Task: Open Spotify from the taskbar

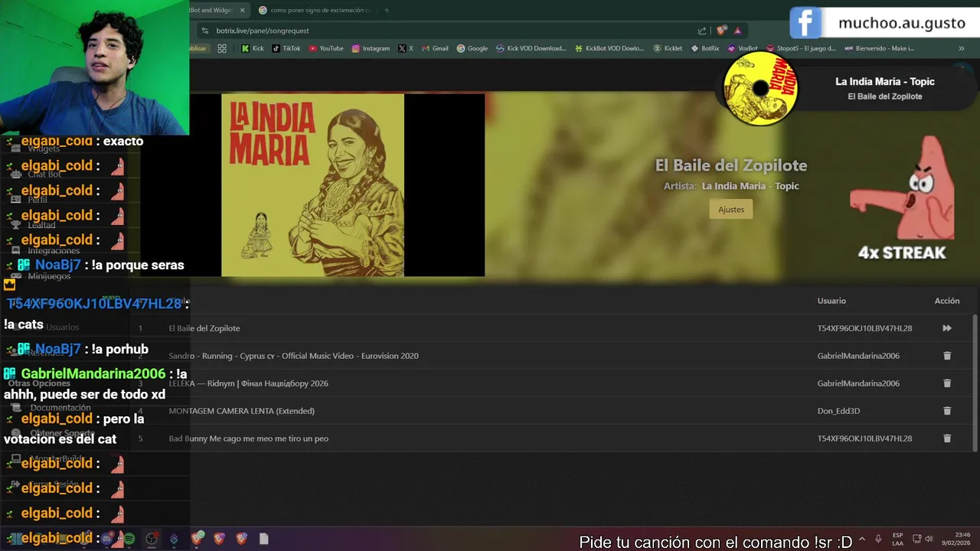Action: coord(129,539)
